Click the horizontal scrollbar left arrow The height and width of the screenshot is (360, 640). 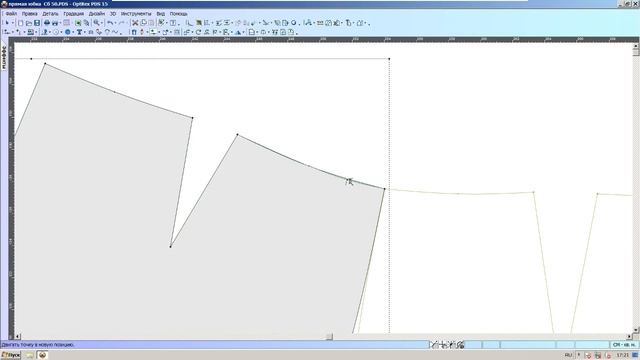18,337
